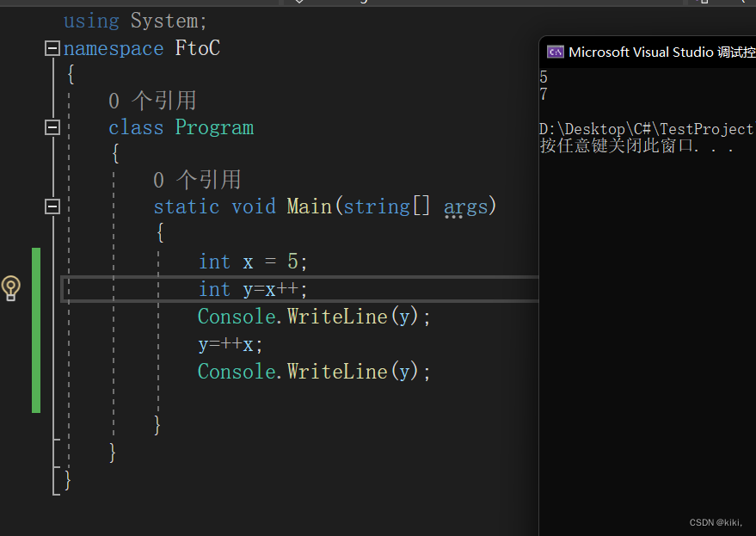Click the lightbulb quick actions icon
The height and width of the screenshot is (536, 756).
[10, 288]
